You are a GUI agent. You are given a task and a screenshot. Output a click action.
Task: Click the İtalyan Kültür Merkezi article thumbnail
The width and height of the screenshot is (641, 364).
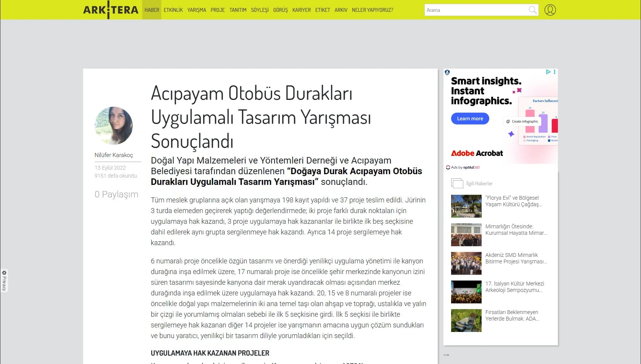(466, 292)
